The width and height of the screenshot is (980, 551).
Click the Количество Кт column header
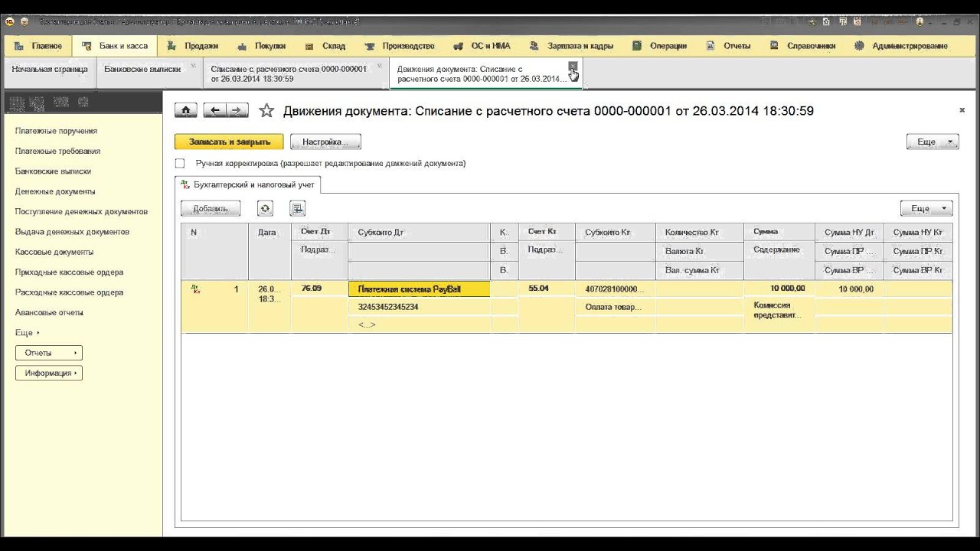pos(699,232)
